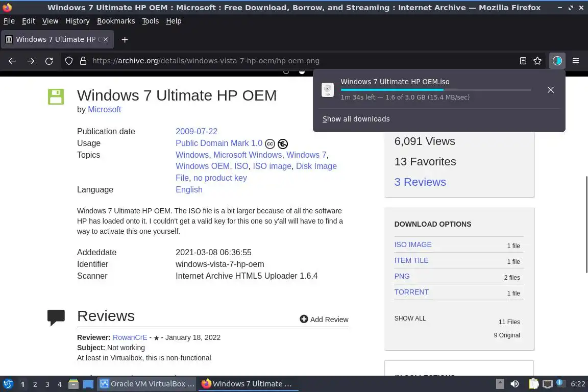Click the public domain mark icon
The width and height of the screenshot is (588, 392).
pos(283,143)
